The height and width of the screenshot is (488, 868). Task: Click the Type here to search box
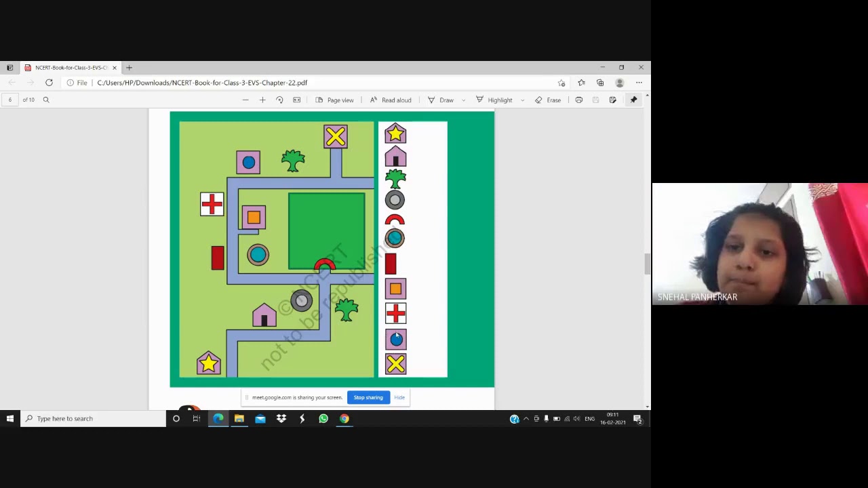pyautogui.click(x=94, y=419)
